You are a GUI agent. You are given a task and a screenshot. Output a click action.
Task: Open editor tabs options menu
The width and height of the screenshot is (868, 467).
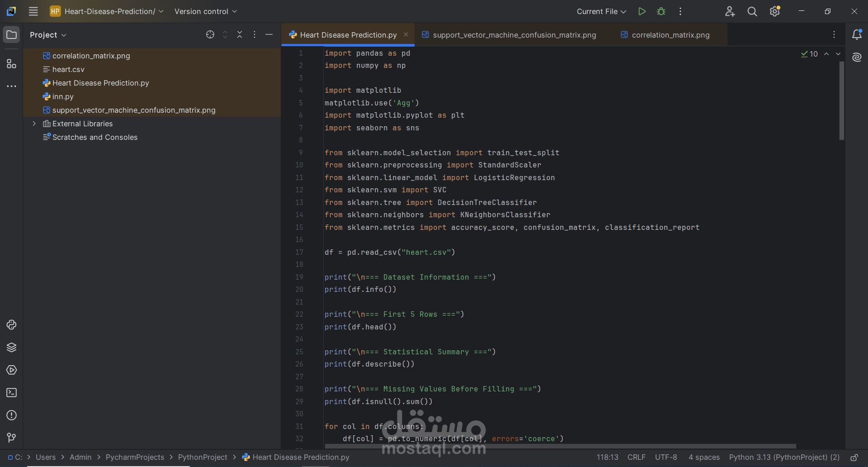point(834,34)
